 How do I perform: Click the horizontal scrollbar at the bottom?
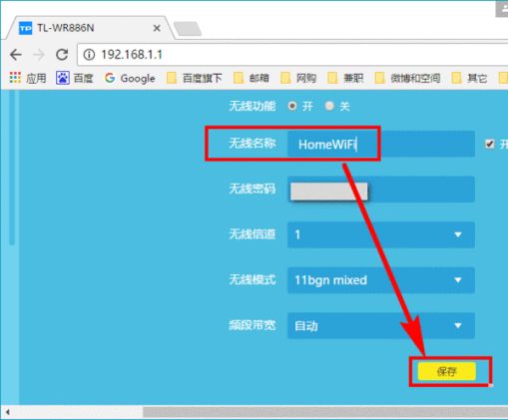point(325,412)
